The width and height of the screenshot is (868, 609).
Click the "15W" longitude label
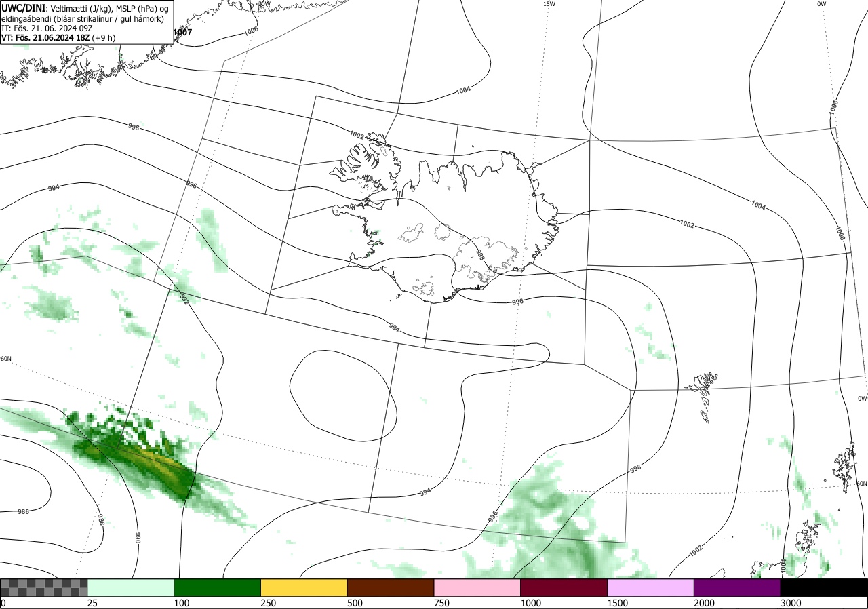pos(549,4)
